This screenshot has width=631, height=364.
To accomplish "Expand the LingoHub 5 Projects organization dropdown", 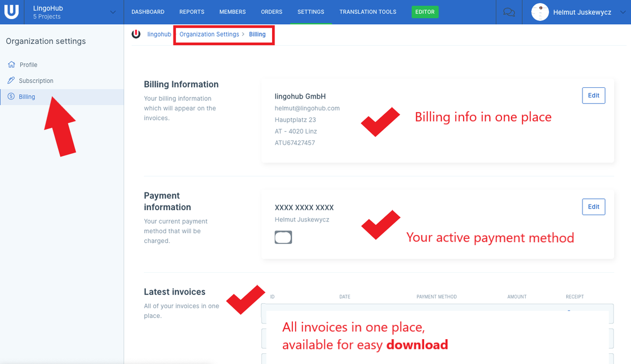I will click(113, 12).
